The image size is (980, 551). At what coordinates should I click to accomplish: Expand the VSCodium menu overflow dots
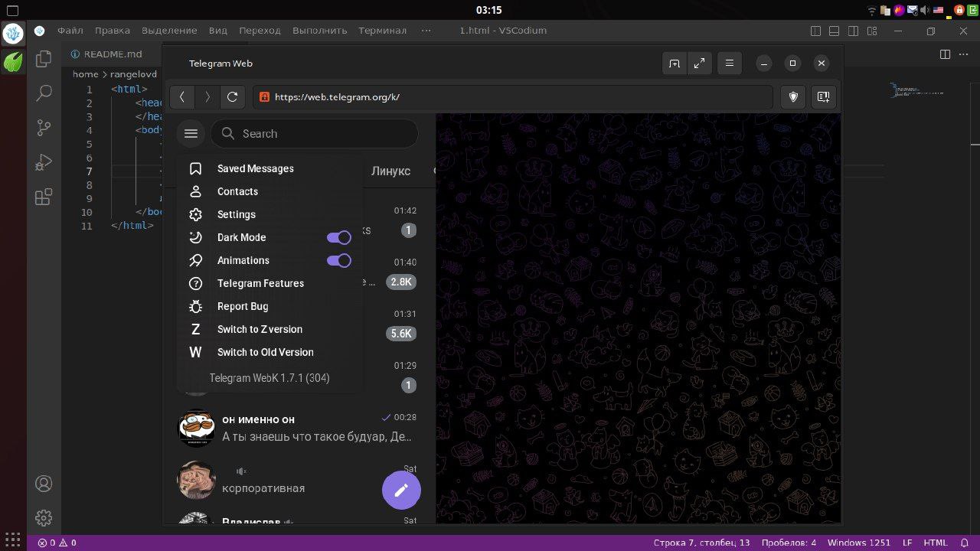point(426,31)
